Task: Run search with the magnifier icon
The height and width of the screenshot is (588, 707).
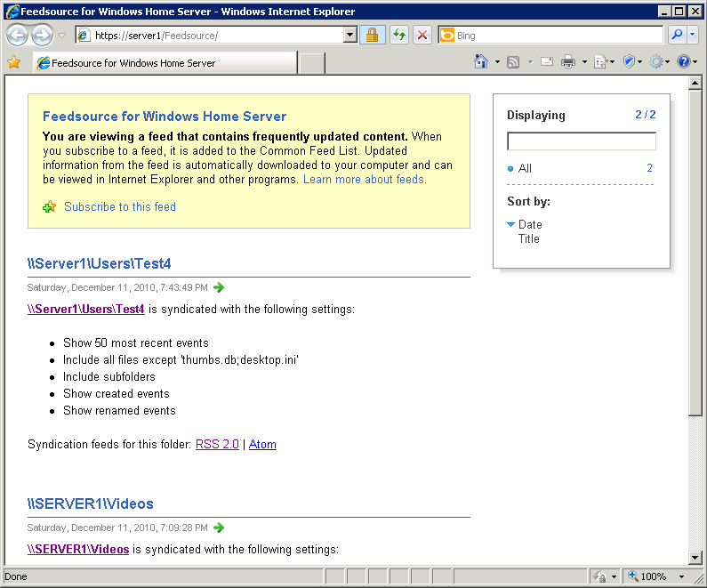Action: click(677, 35)
